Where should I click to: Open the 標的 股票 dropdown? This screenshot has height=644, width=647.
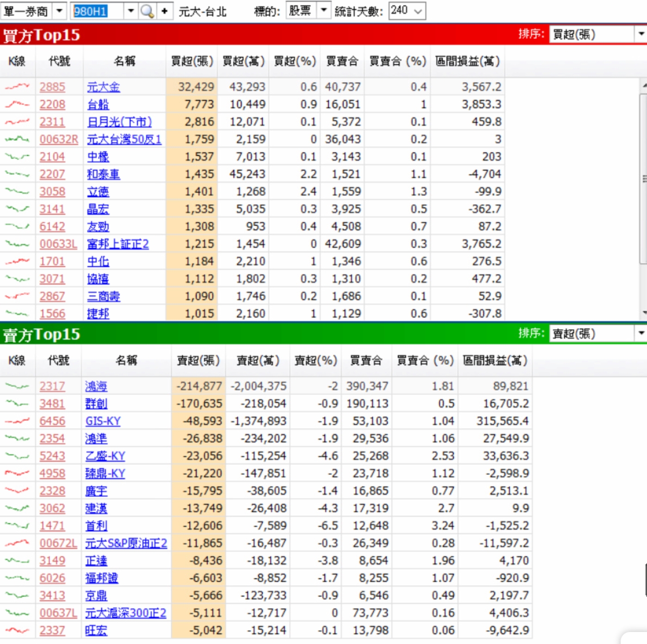[x=324, y=10]
